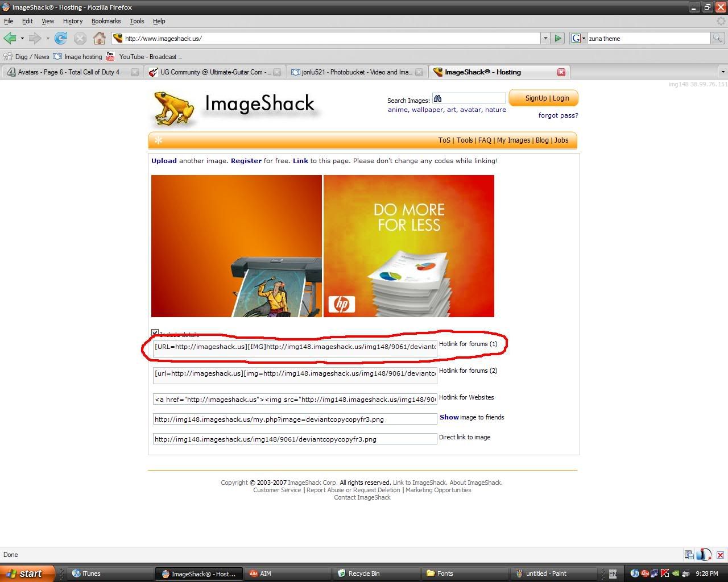
Task: Open the Help menu
Action: pyautogui.click(x=159, y=21)
